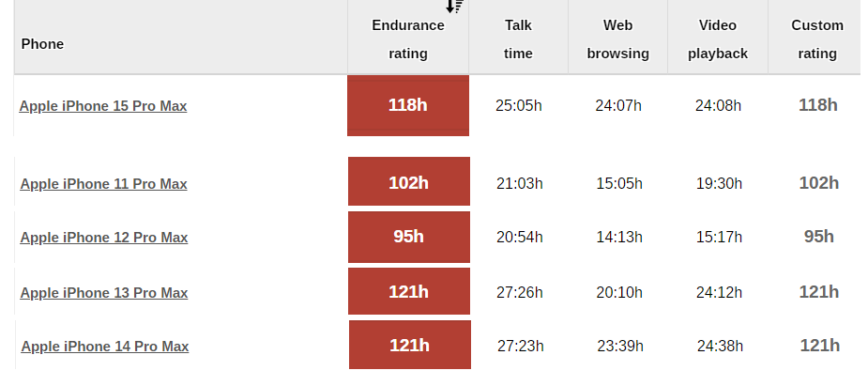This screenshot has width=868, height=386.
Task: Click the red 102h endurance rating cell
Action: [x=408, y=182]
